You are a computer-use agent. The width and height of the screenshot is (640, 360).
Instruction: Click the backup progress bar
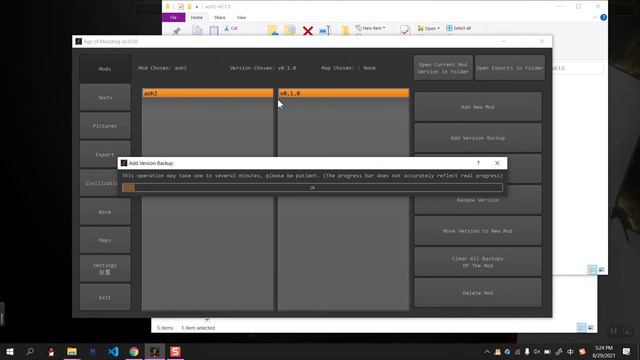tap(312, 188)
